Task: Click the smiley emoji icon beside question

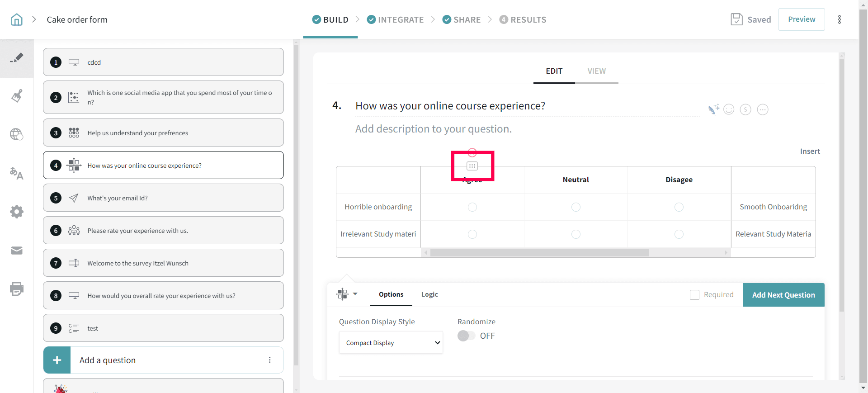Action: (729, 109)
